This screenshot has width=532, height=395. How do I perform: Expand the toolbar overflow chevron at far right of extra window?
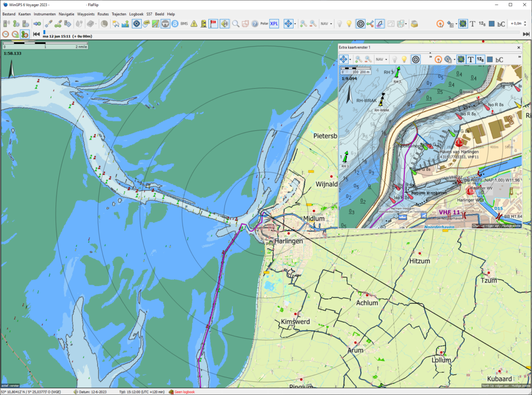(520, 57)
